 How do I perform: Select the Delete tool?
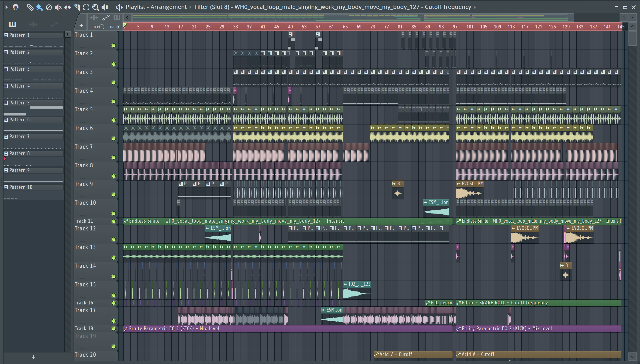point(49,7)
